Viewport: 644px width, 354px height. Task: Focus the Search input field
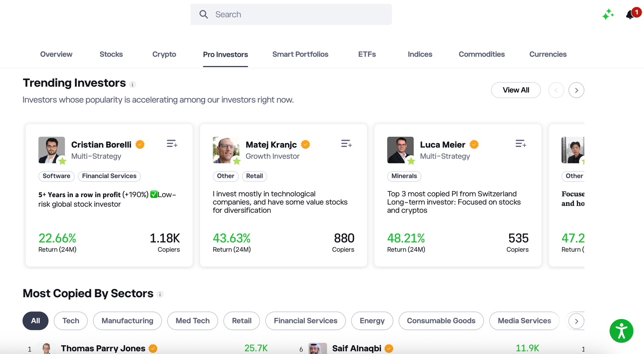(291, 14)
